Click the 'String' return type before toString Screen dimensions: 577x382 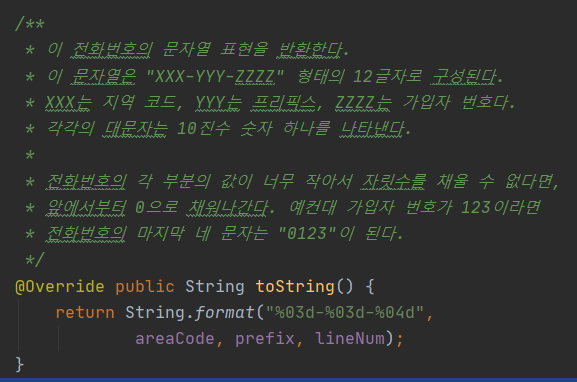coord(215,287)
